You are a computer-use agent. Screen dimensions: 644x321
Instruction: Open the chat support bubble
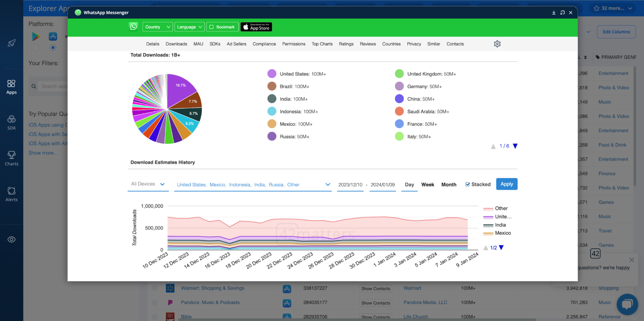(627, 304)
